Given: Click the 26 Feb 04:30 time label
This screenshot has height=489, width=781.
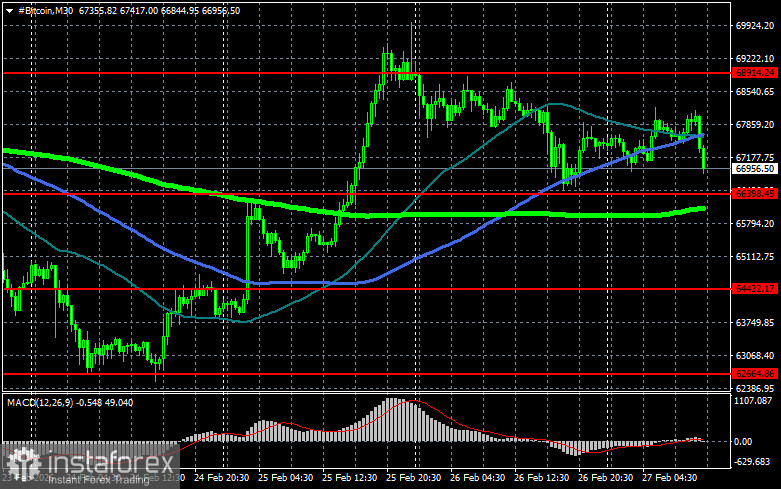Looking at the screenshot, I should point(477,478).
